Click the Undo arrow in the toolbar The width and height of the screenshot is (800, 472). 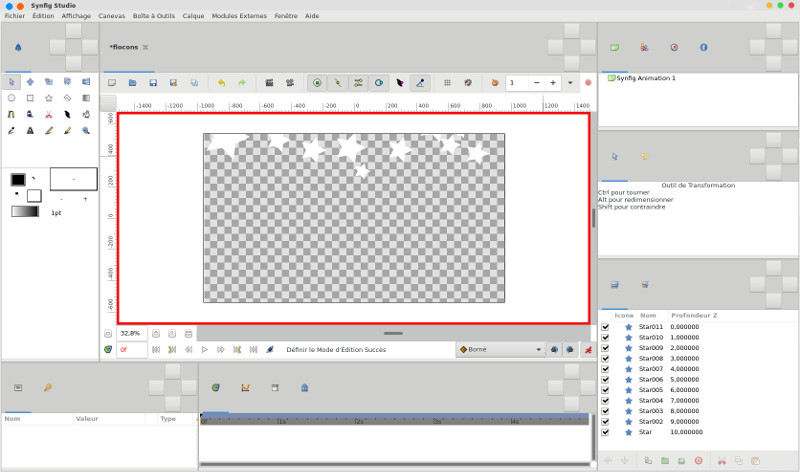pos(221,82)
